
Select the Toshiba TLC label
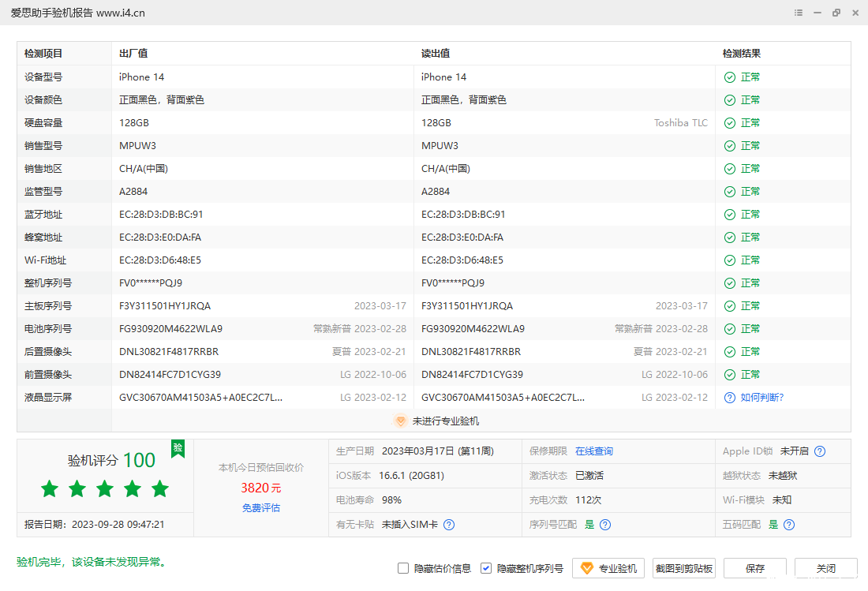[x=681, y=123]
